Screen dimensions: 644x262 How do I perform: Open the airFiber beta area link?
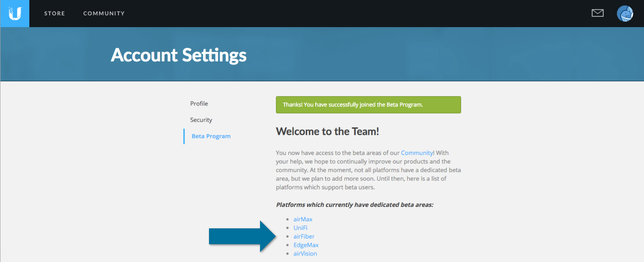click(304, 237)
